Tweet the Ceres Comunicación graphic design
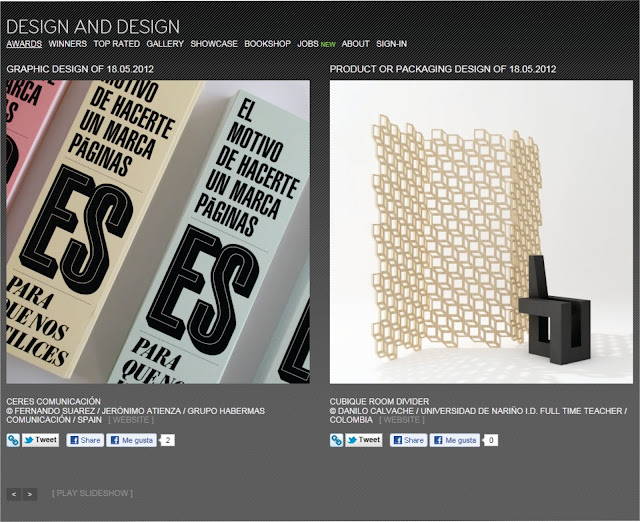 coord(40,440)
